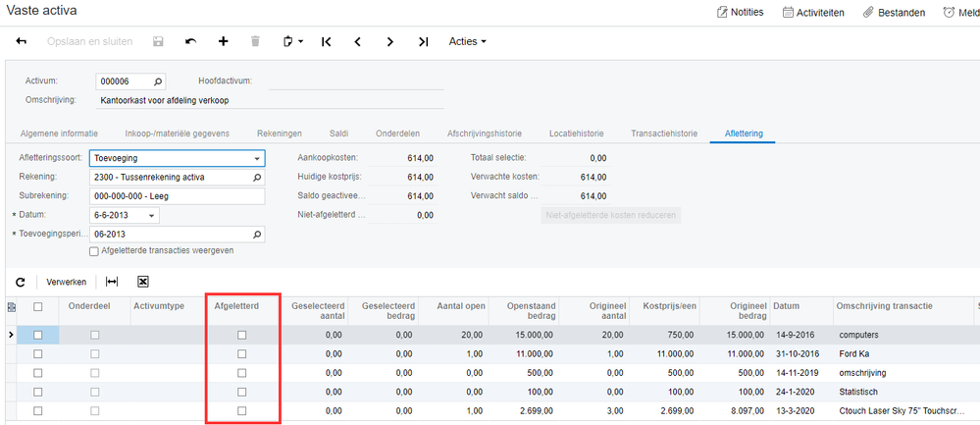Screen dimensions: 980x425
Task: Click the undo icon in toolbar
Action: [x=190, y=42]
